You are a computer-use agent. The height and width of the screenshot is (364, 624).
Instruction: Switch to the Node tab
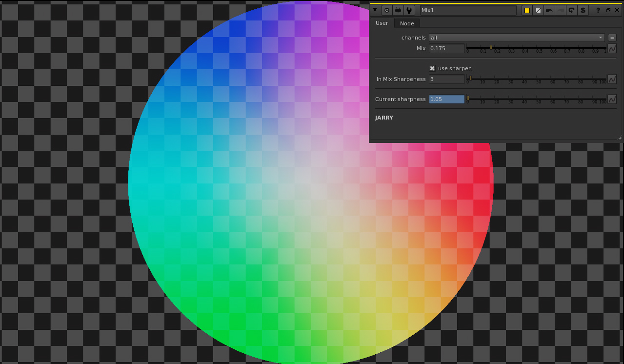click(407, 23)
